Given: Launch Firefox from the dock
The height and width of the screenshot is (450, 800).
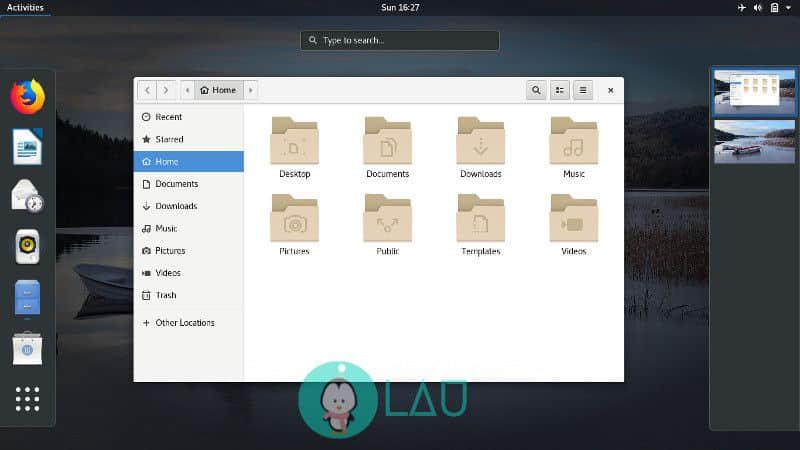Looking at the screenshot, I should (x=28, y=97).
